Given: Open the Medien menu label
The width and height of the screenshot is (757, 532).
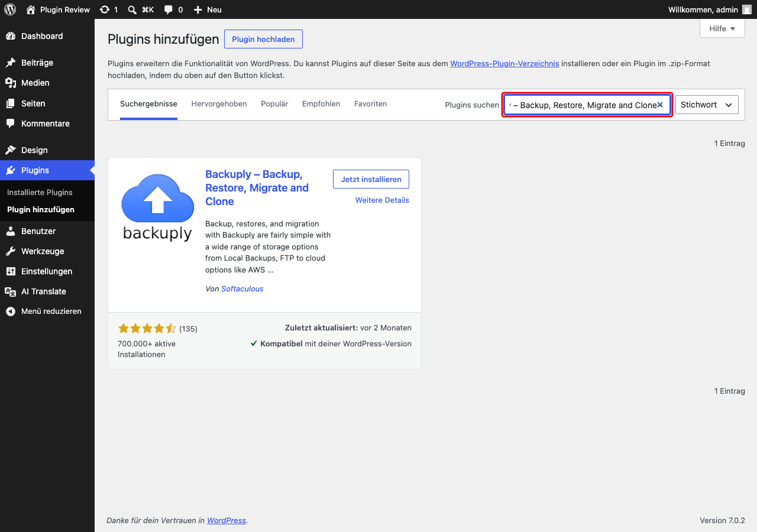Looking at the screenshot, I should [x=35, y=83].
